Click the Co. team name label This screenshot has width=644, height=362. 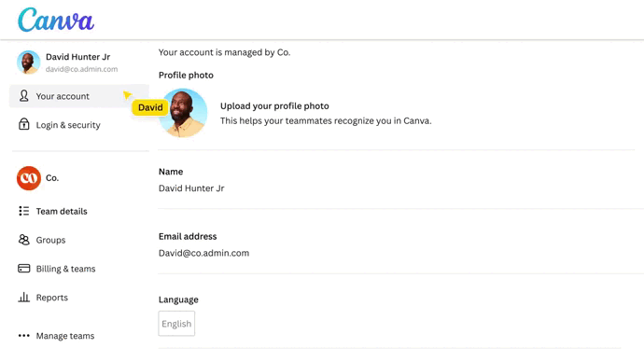click(x=52, y=177)
